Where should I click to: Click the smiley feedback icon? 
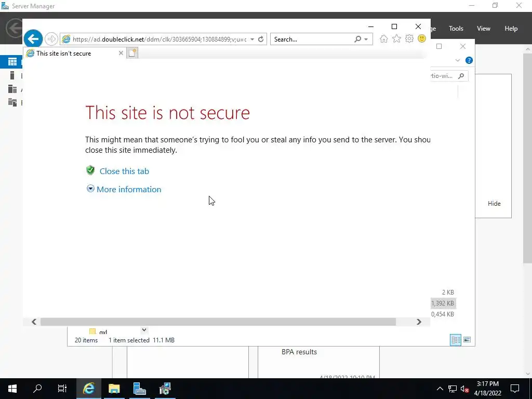tap(422, 38)
